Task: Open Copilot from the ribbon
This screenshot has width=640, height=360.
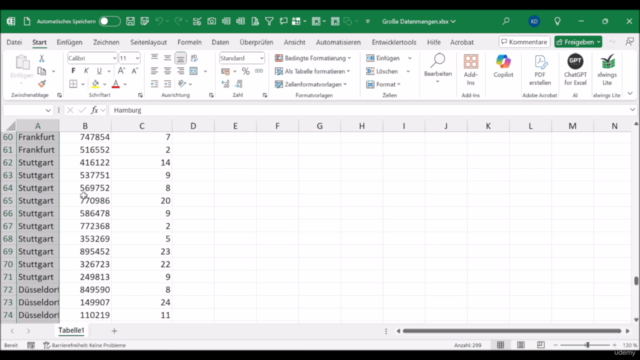Action: [x=503, y=66]
